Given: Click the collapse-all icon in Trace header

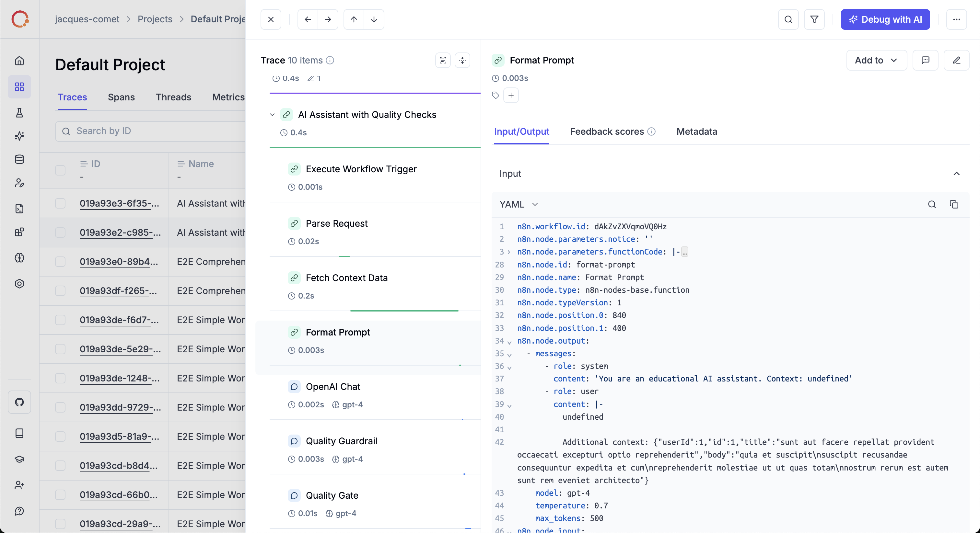Looking at the screenshot, I should coord(462,60).
